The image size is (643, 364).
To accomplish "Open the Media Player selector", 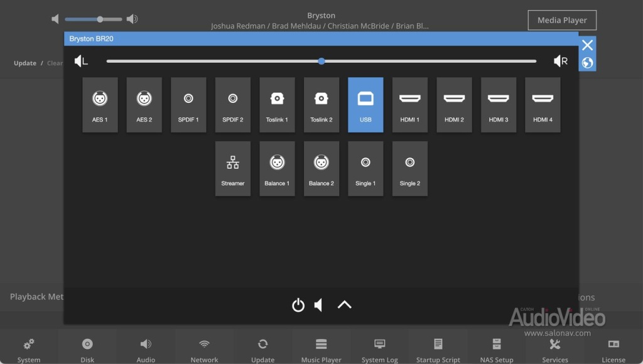I will click(x=561, y=20).
